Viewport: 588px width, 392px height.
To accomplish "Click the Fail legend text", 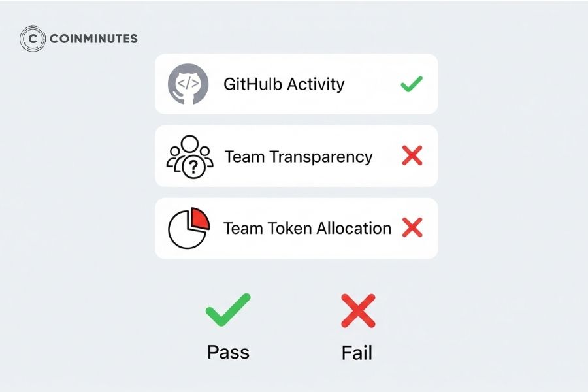I will point(357,353).
